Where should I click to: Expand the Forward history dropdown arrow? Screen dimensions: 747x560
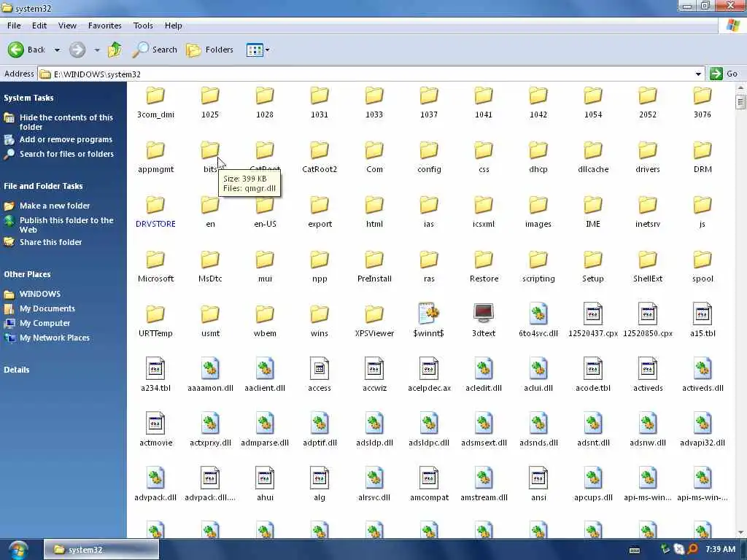97,50
